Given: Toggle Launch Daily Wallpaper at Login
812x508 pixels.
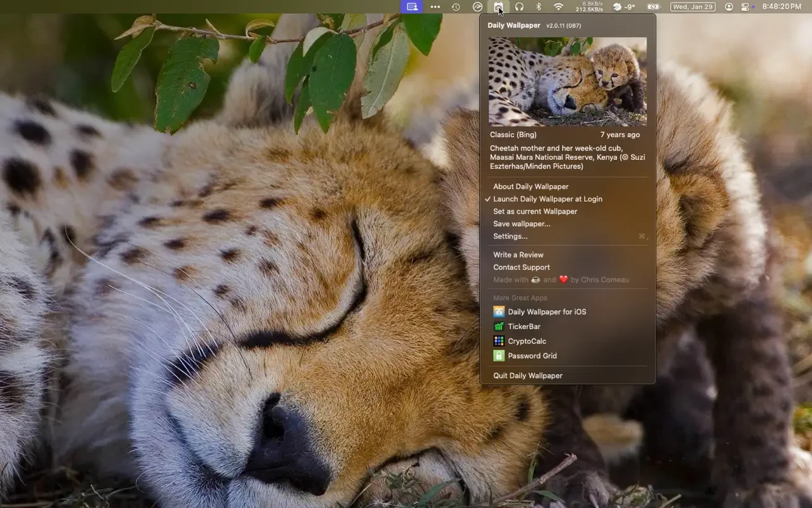Looking at the screenshot, I should (547, 199).
